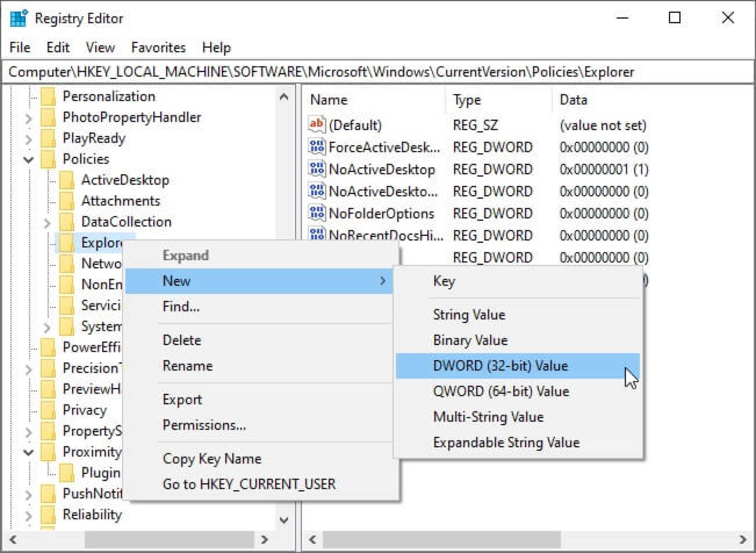Select the Personalization key in tree

[109, 96]
